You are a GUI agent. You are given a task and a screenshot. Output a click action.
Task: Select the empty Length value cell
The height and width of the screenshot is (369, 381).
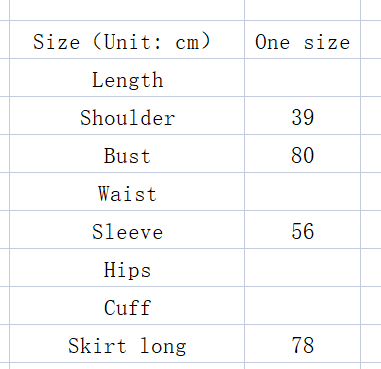[x=302, y=78]
